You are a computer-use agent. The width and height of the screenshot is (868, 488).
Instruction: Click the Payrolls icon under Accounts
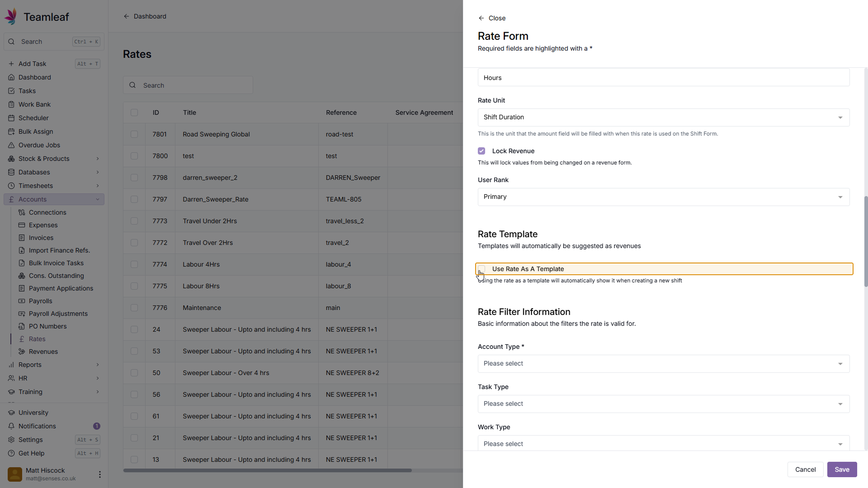(22, 301)
